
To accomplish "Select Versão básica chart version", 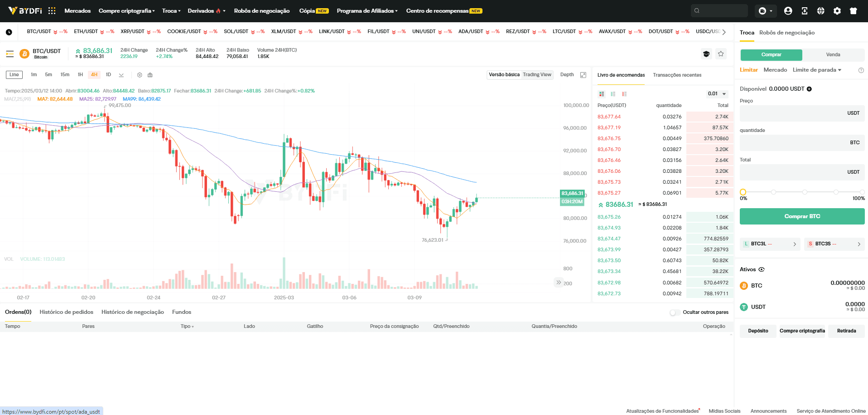I will (504, 75).
